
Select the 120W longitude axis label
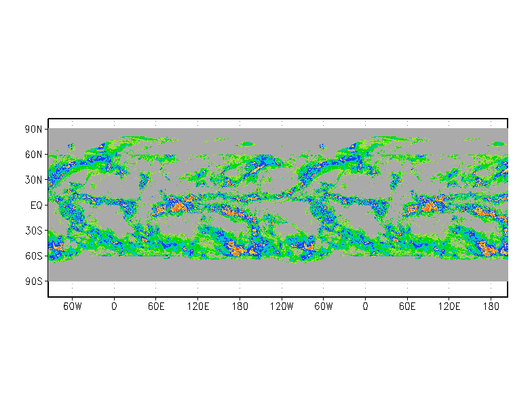pyautogui.click(x=282, y=307)
